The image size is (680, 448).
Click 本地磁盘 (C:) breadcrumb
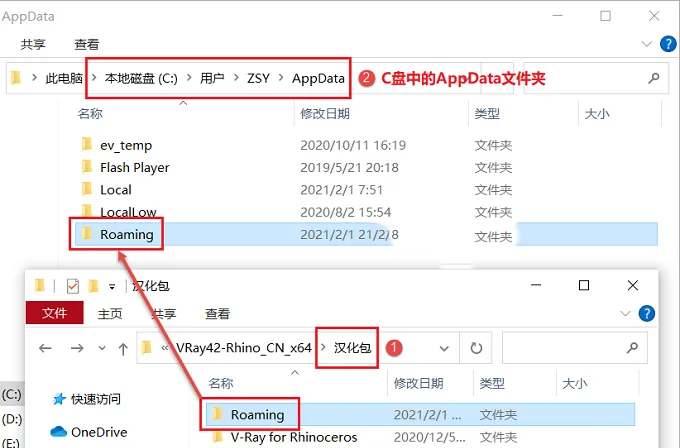141,78
